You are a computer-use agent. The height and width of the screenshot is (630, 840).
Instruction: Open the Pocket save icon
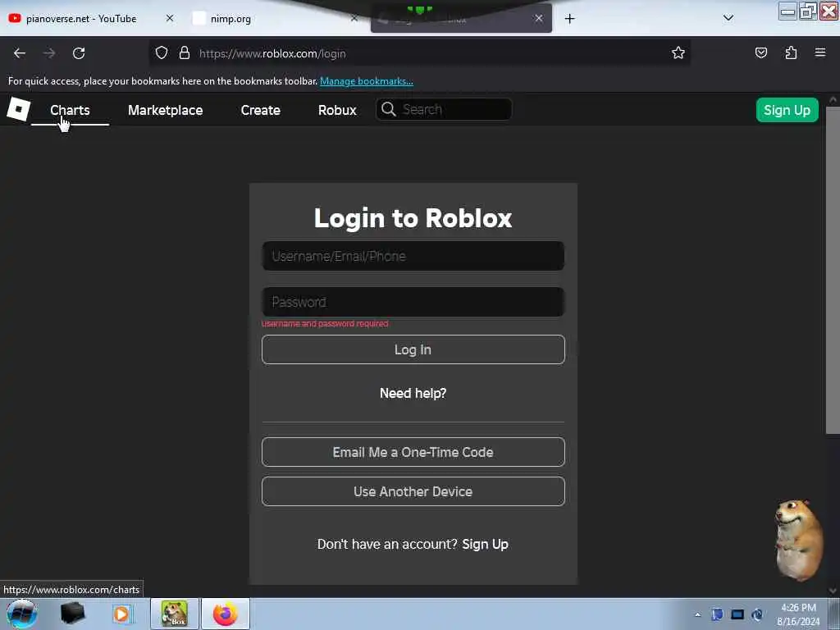click(760, 52)
